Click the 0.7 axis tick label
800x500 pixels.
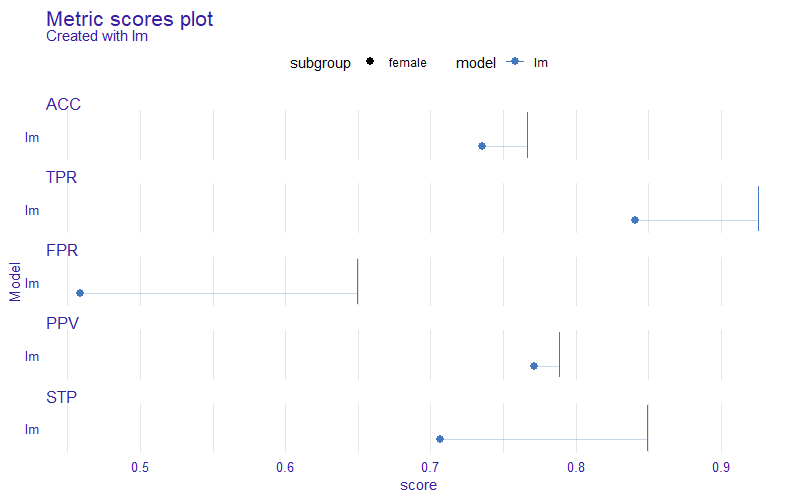click(x=430, y=467)
